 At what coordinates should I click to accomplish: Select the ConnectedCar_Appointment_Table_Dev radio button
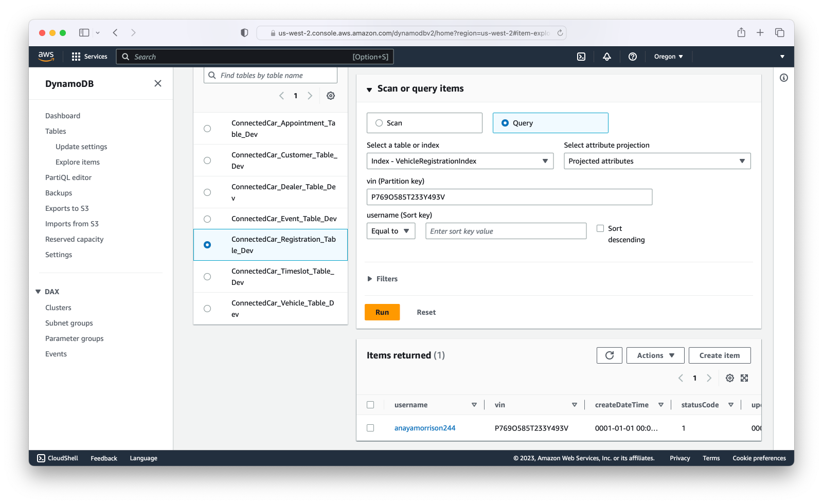(x=207, y=129)
